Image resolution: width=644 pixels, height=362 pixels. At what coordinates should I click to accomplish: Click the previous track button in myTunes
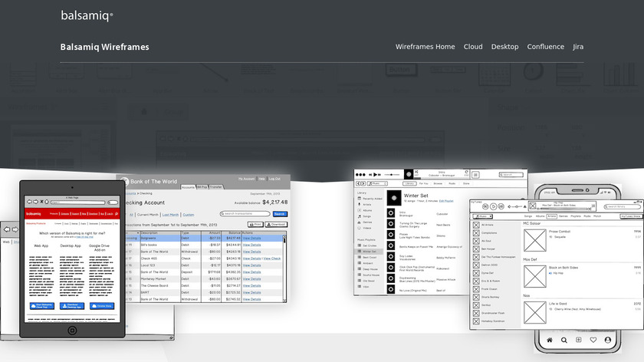click(x=485, y=206)
